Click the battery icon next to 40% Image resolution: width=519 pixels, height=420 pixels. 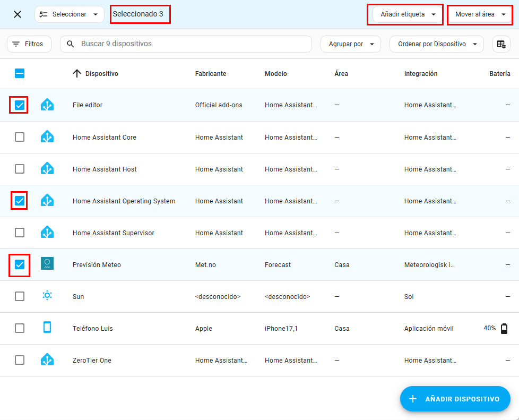504,329
